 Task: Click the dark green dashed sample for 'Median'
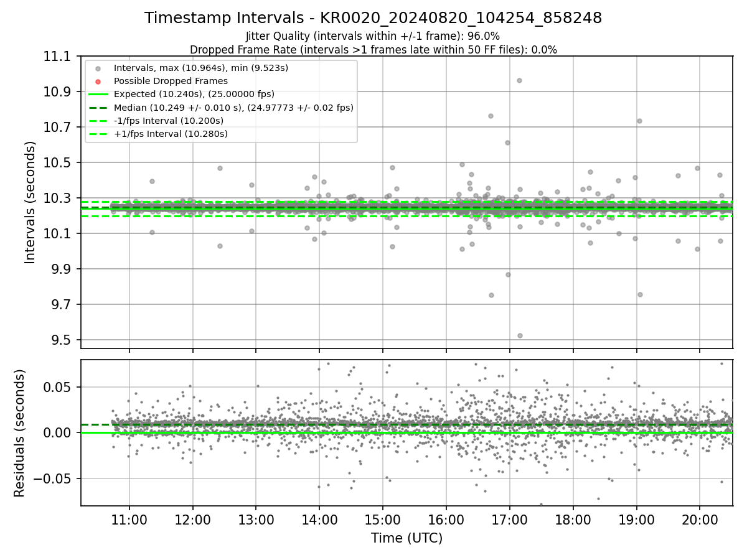(x=98, y=108)
